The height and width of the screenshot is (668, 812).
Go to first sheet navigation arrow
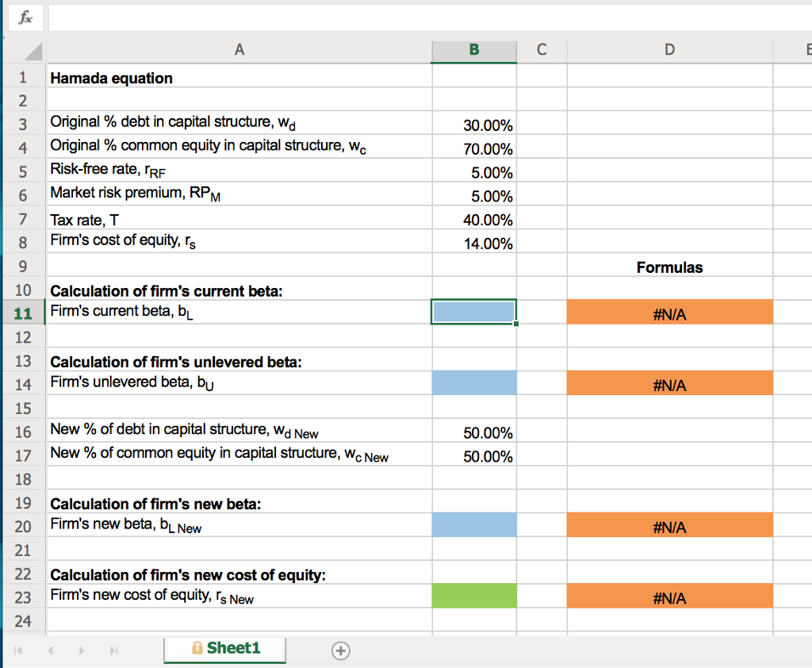(x=18, y=651)
